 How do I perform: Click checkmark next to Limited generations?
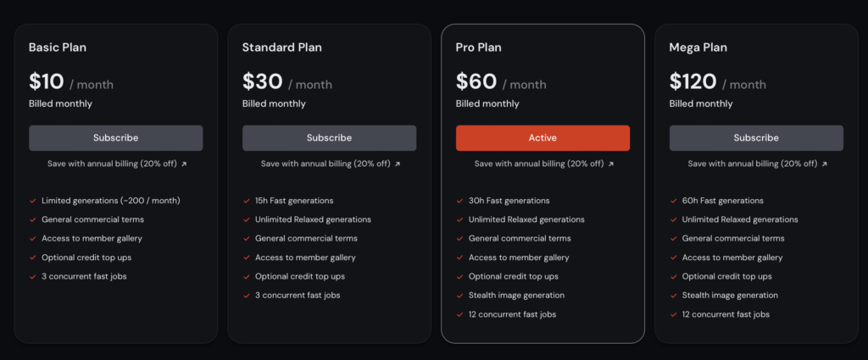(33, 201)
